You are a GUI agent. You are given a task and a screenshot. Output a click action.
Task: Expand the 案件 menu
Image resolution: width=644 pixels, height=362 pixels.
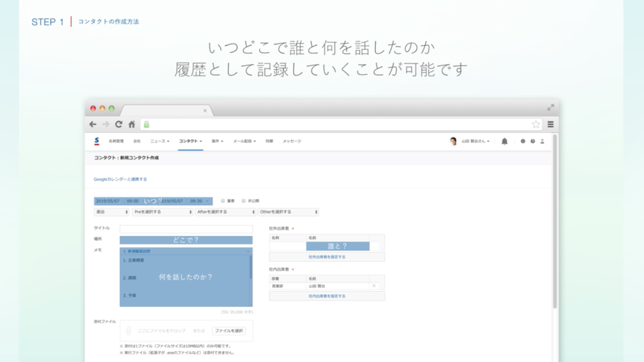pos(217,141)
